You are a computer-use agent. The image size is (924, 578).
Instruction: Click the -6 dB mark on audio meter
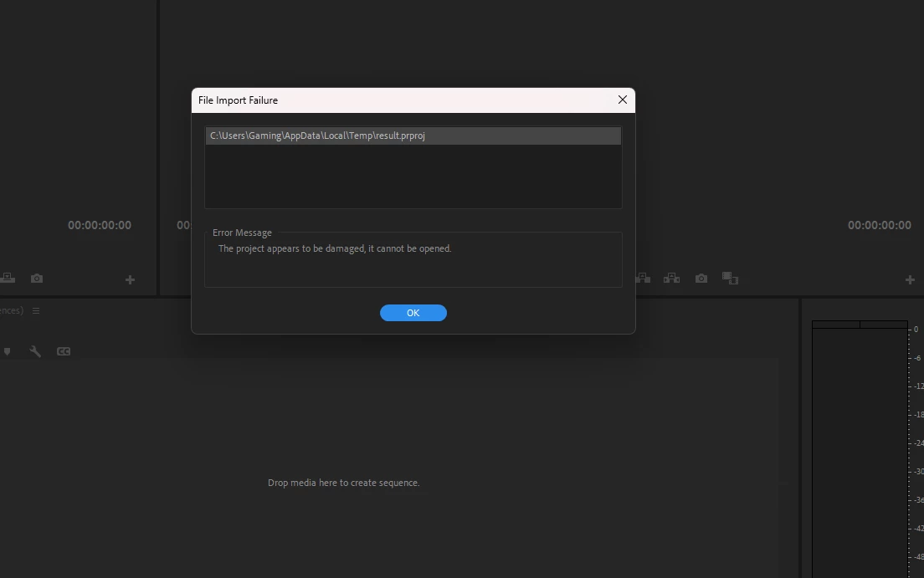click(x=917, y=358)
